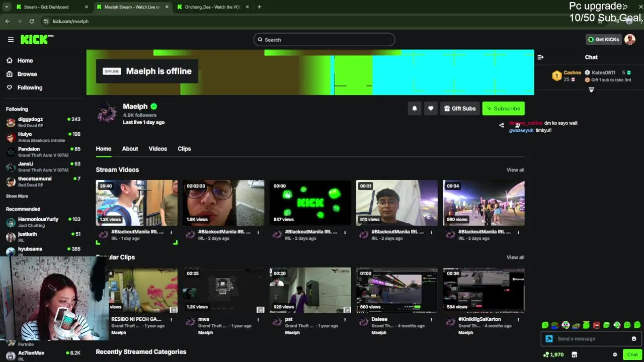The image size is (644, 362).
Task: Click the 1,970 channel points balance
Action: [x=553, y=354]
